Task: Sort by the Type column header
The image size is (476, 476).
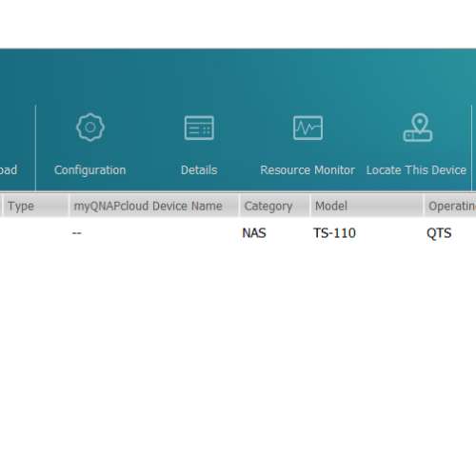Action: [36, 206]
